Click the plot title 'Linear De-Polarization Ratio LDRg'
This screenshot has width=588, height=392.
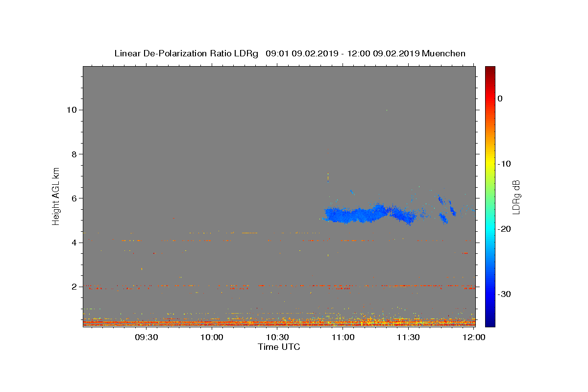pos(186,53)
